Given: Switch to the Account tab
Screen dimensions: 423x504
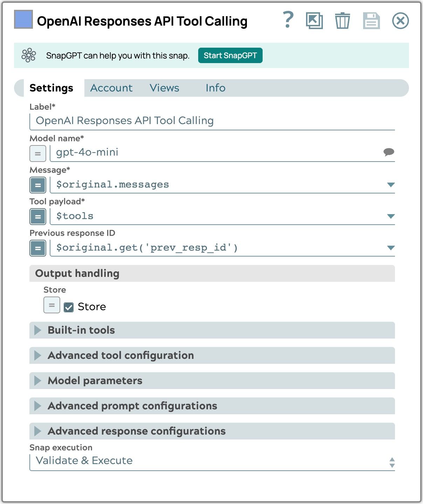Looking at the screenshot, I should (x=111, y=88).
